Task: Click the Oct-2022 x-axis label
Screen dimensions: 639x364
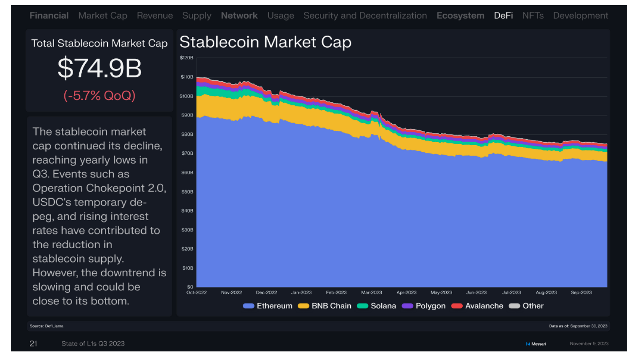Action: 196,292
